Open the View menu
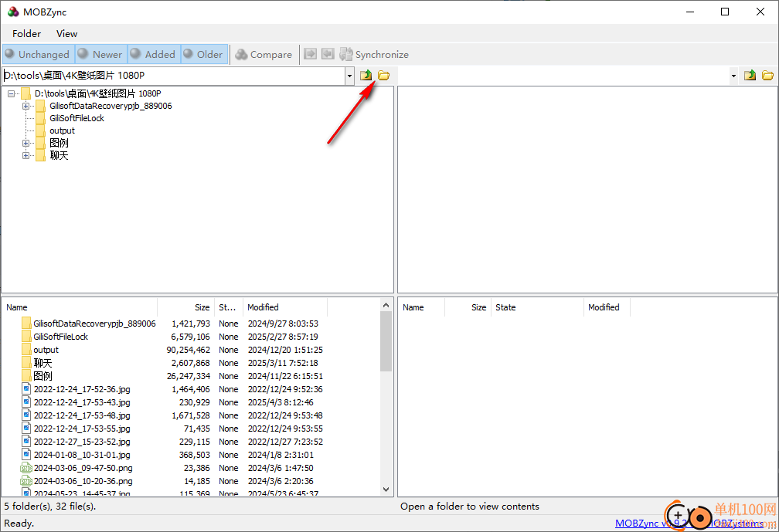Viewport: 779px width, 532px height. coord(66,33)
